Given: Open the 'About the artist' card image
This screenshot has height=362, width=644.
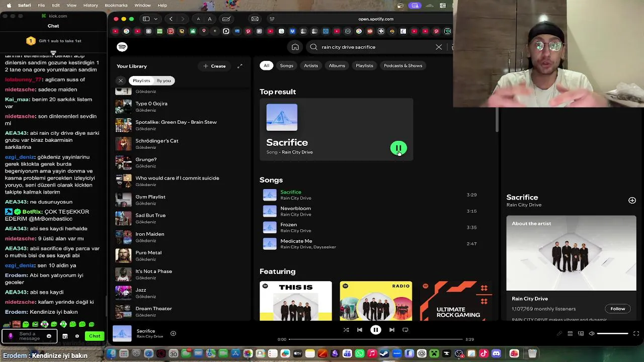Looking at the screenshot, I should click(x=571, y=253).
